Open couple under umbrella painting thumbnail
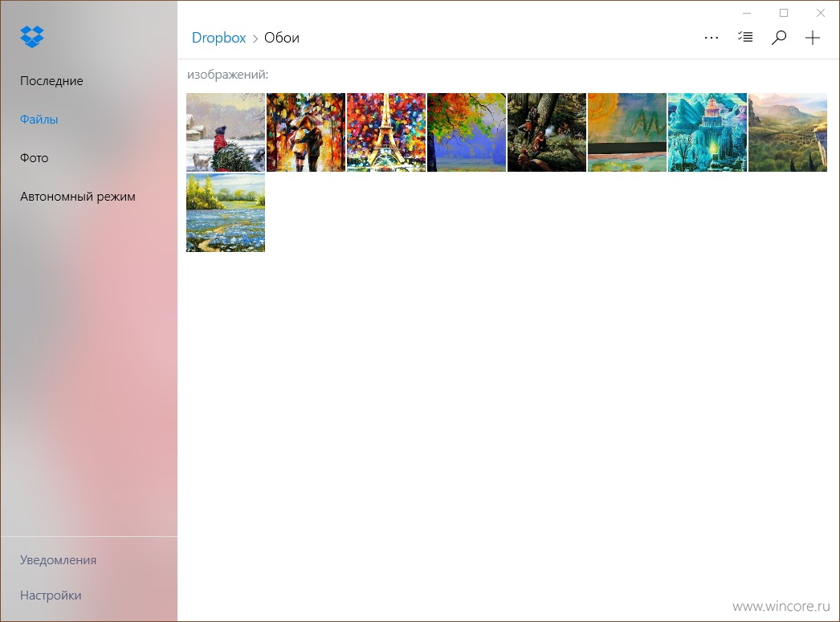 tap(306, 132)
